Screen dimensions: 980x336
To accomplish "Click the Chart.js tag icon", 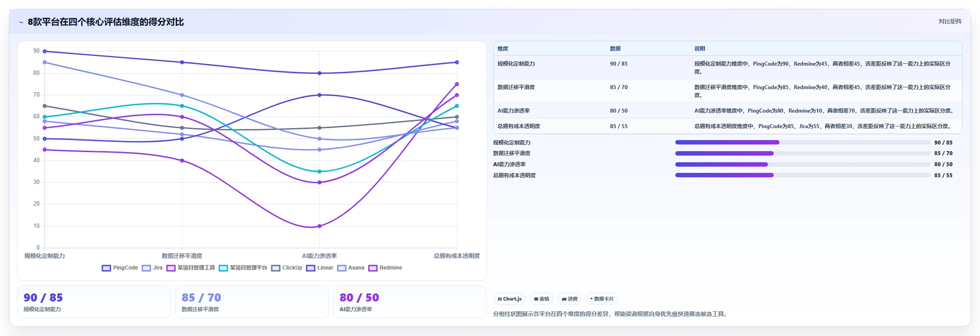I will [500, 299].
